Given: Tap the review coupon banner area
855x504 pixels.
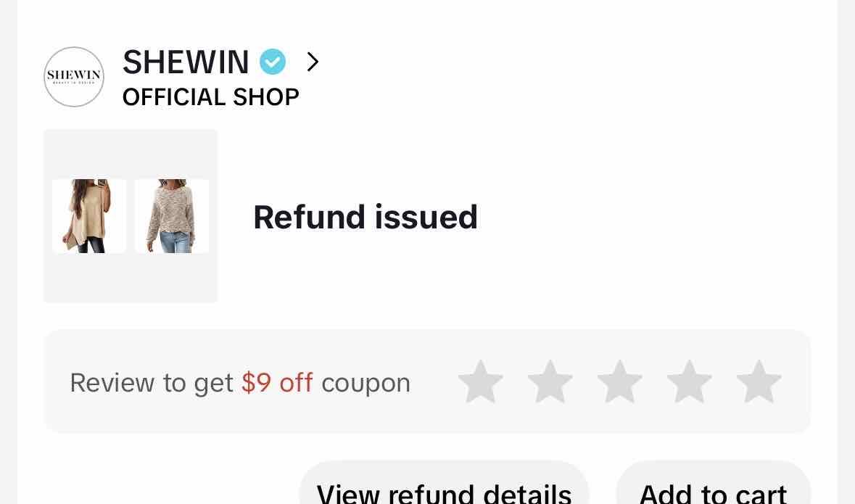Looking at the screenshot, I should tap(427, 381).
